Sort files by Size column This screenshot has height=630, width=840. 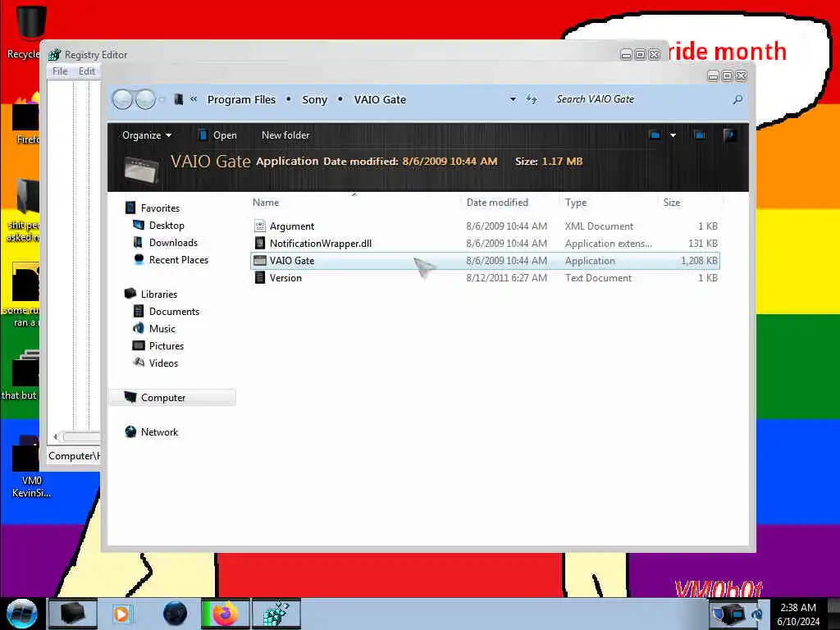tap(690, 203)
